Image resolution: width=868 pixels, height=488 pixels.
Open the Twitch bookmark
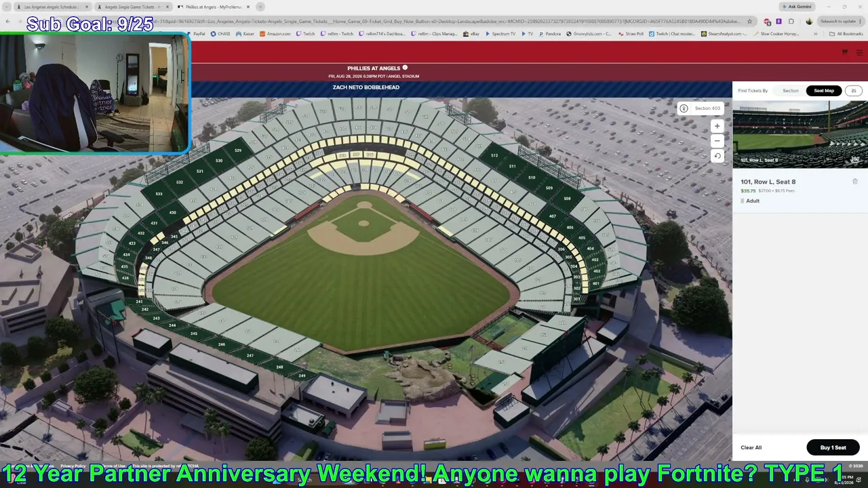306,34
